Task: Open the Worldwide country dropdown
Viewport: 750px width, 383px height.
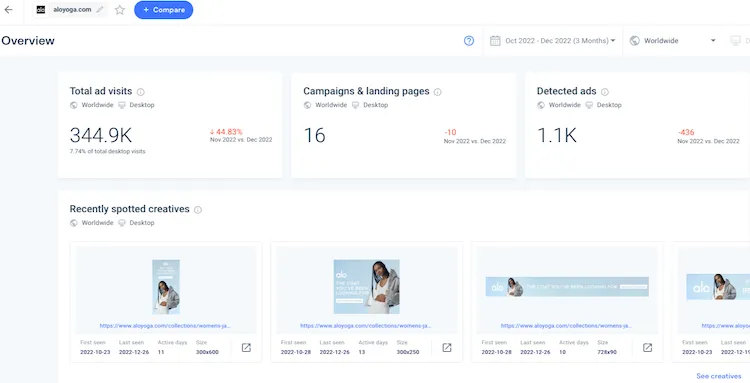Action: tap(673, 41)
